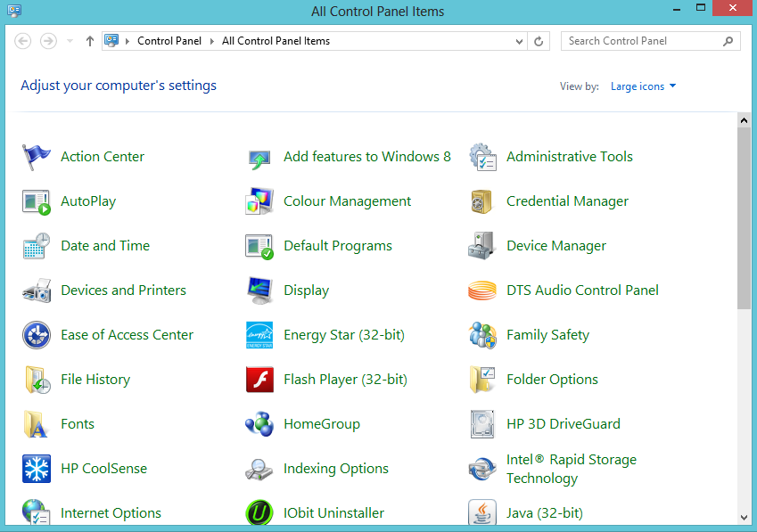Click the Add features to Windows 8 icon

pyautogui.click(x=259, y=160)
